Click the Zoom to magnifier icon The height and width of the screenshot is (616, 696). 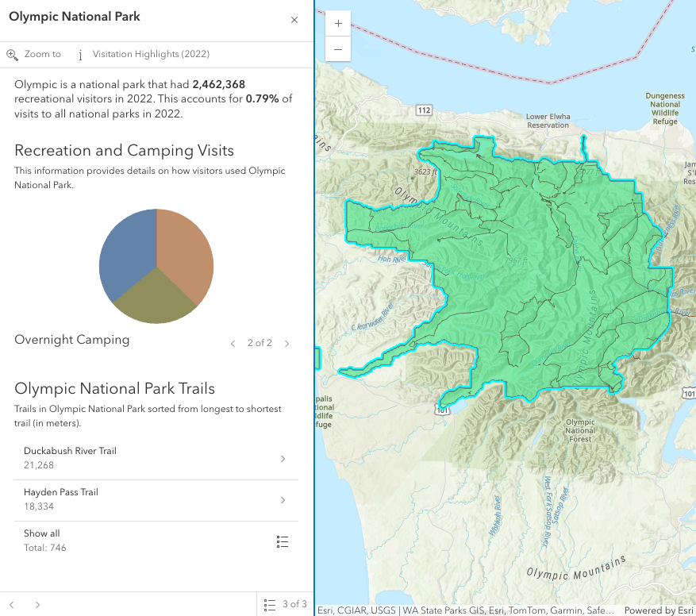[12, 55]
